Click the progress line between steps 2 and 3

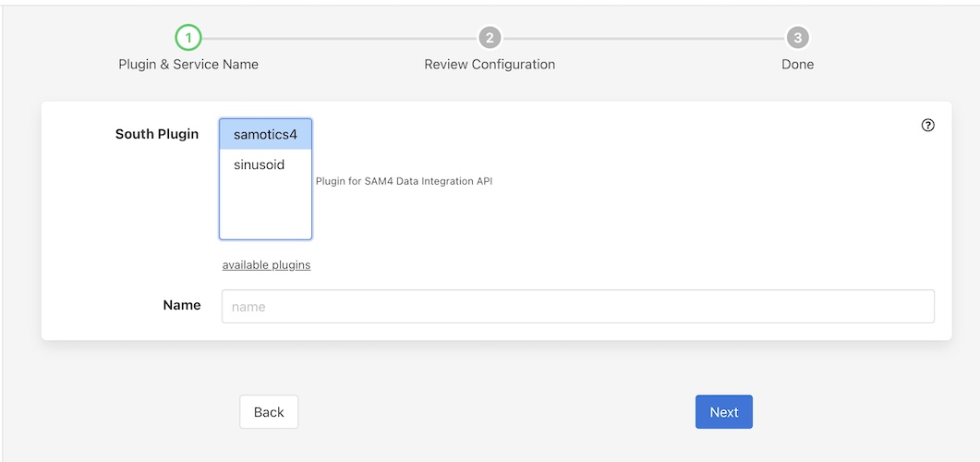tap(644, 38)
